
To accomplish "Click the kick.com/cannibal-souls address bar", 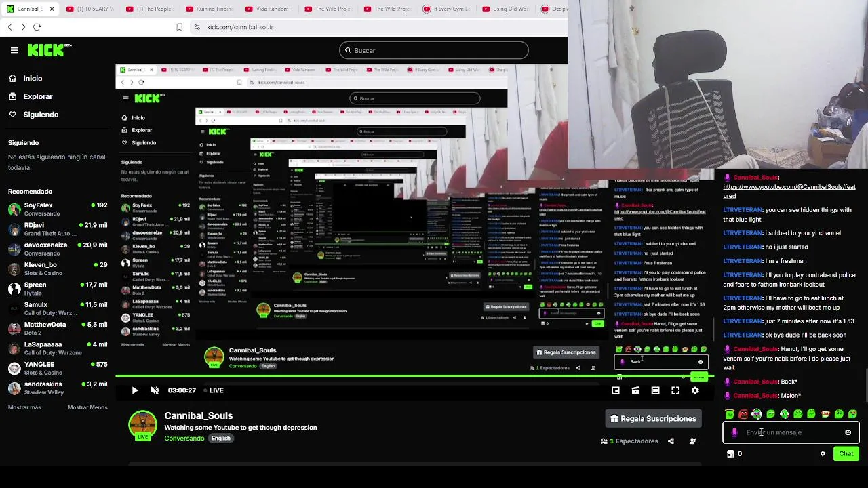I will tap(240, 27).
